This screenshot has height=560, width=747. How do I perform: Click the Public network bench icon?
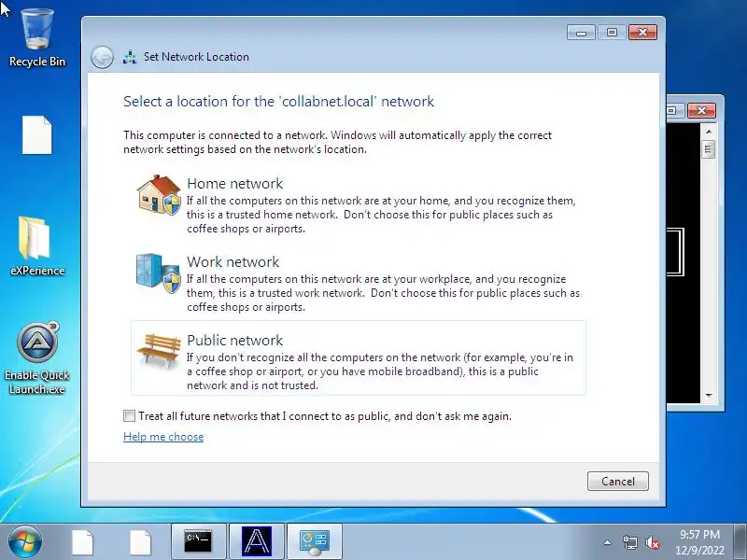pyautogui.click(x=159, y=352)
